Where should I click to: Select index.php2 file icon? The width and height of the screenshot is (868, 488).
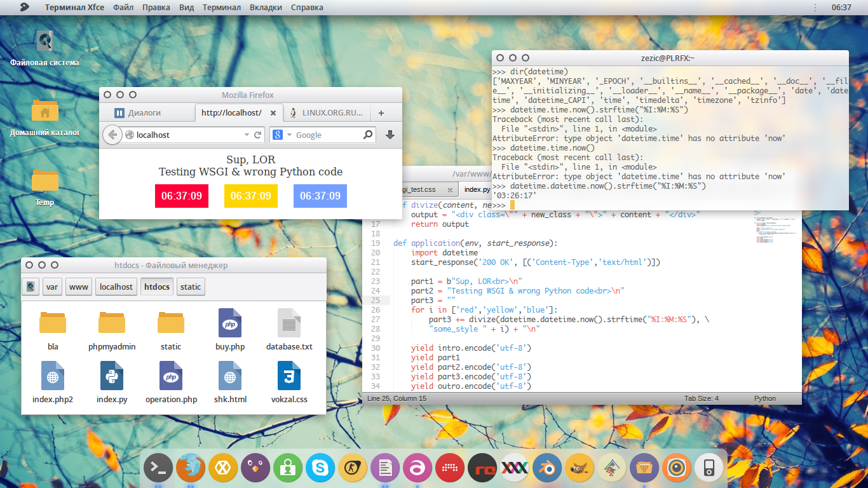pos(53,382)
